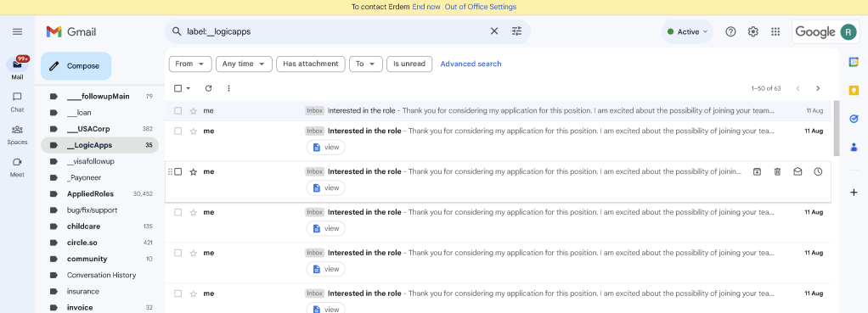
Task: Mark hovered email as read envelope icon
Action: (x=798, y=171)
